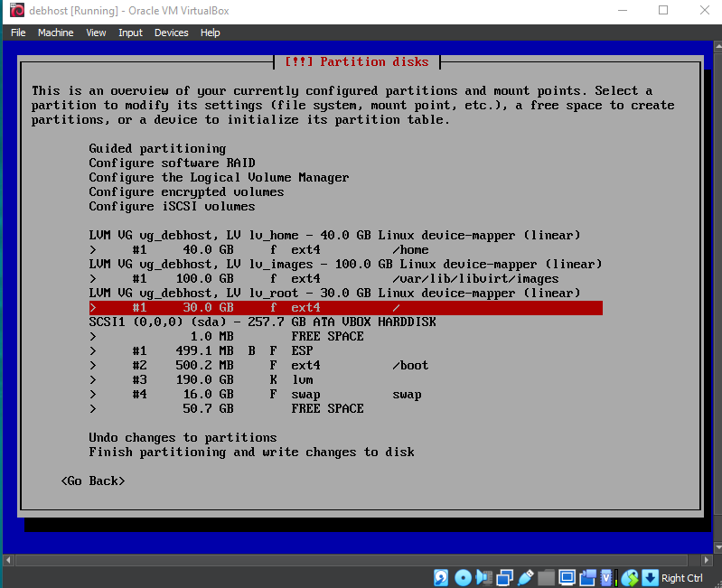Open the optical drive status icon
The width and height of the screenshot is (722, 588).
(x=463, y=577)
